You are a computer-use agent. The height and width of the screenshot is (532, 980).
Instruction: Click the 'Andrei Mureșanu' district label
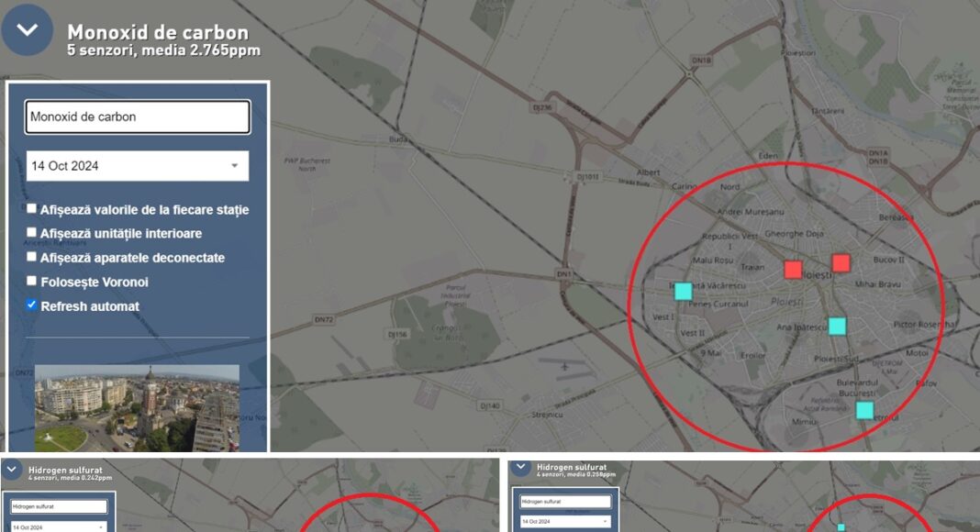pyautogui.click(x=750, y=212)
